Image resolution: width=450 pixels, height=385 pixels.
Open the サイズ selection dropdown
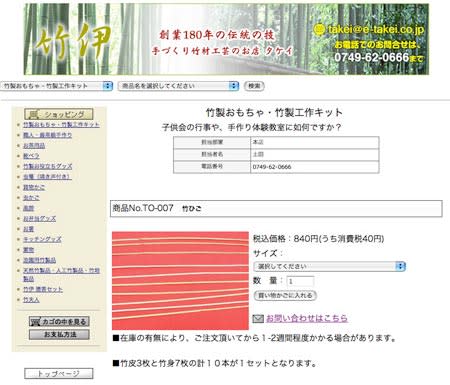329,266
